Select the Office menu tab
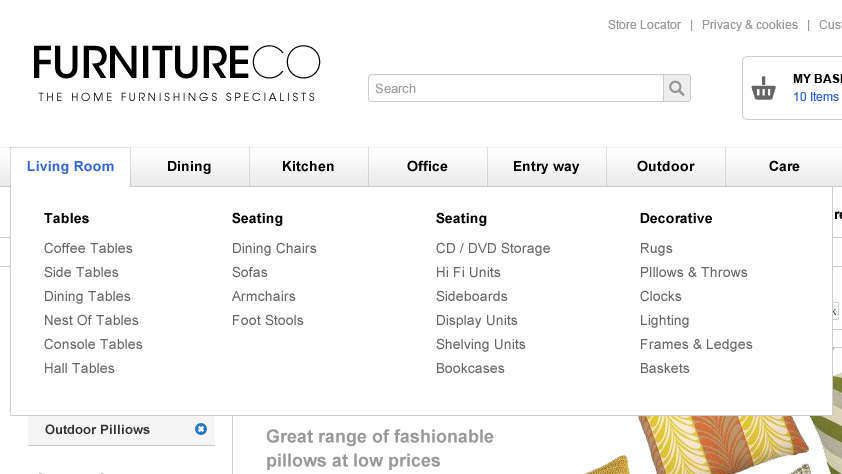The height and width of the screenshot is (474, 842). coord(427,166)
